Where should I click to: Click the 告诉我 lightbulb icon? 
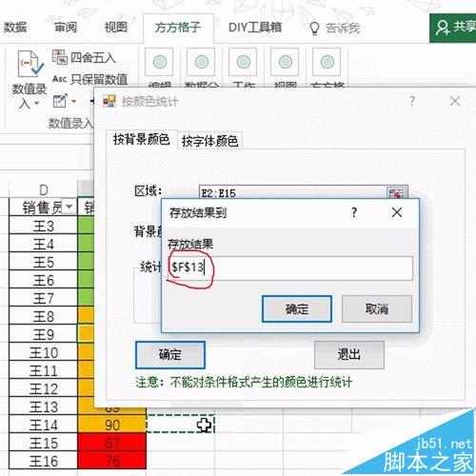(x=314, y=29)
